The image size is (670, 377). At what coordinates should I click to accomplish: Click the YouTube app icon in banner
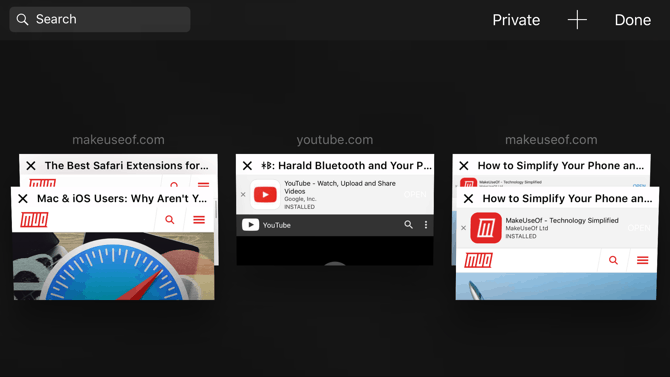[x=265, y=195]
